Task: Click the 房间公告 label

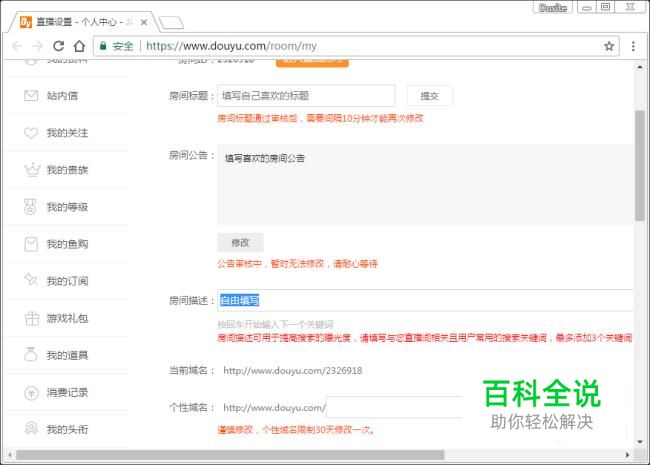Action: point(191,155)
